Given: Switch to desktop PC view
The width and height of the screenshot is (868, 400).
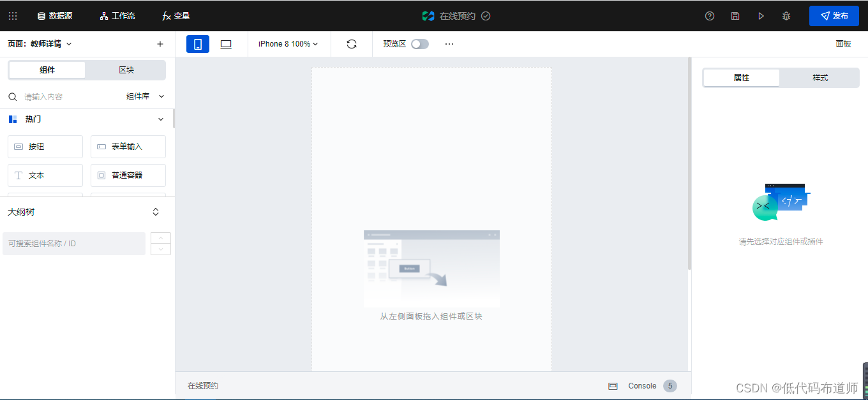Looking at the screenshot, I should point(226,44).
